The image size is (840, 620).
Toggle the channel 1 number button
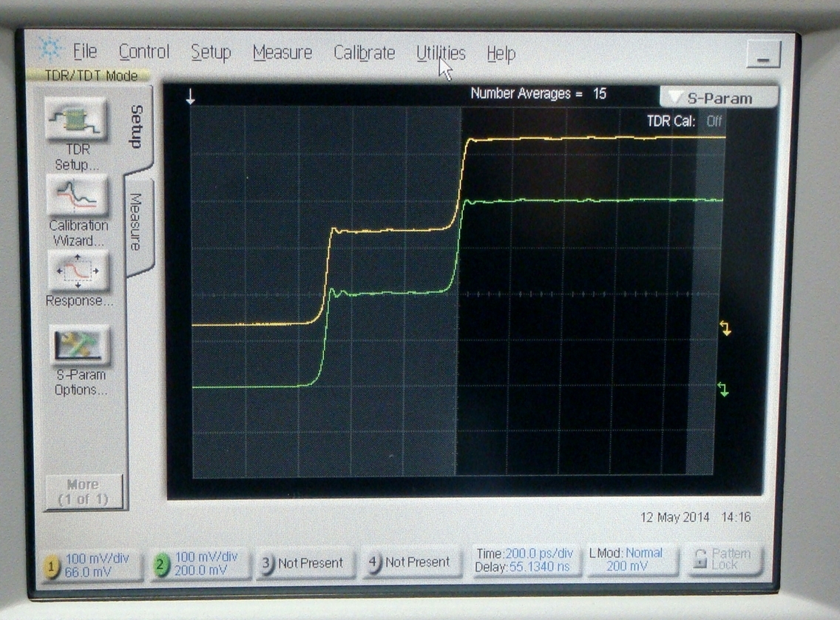[x=52, y=567]
